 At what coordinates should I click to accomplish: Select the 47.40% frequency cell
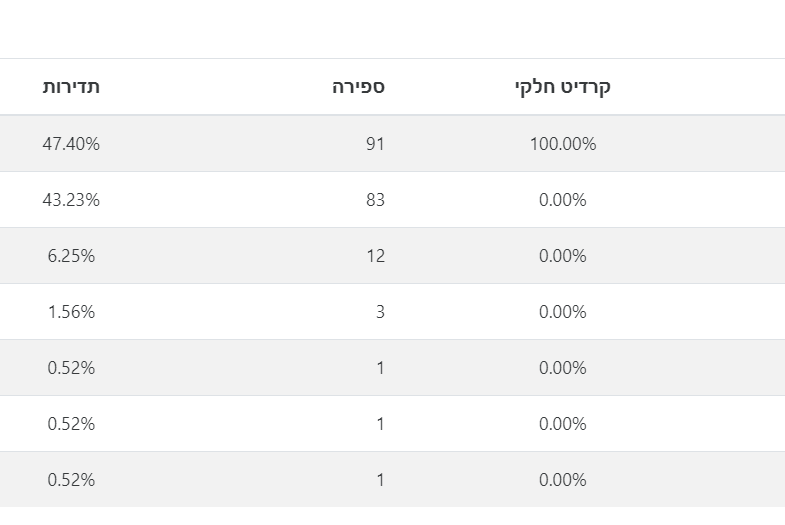71,144
